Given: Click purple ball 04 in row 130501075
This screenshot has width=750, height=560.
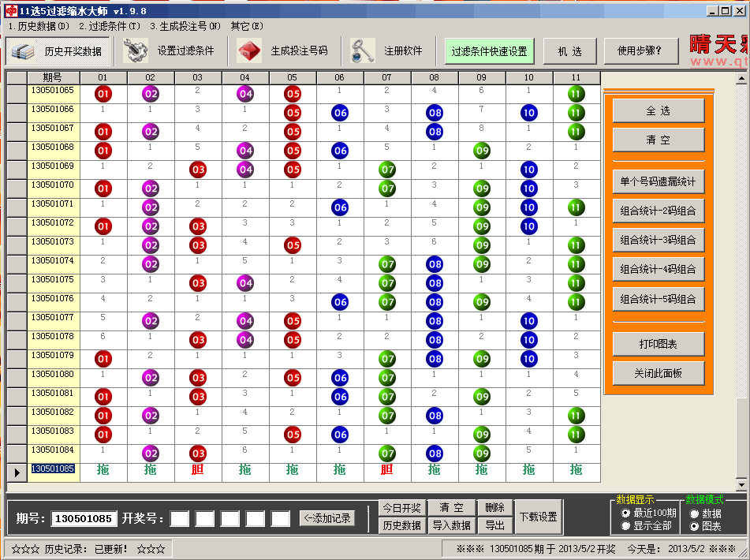Looking at the screenshot, I should [245, 283].
